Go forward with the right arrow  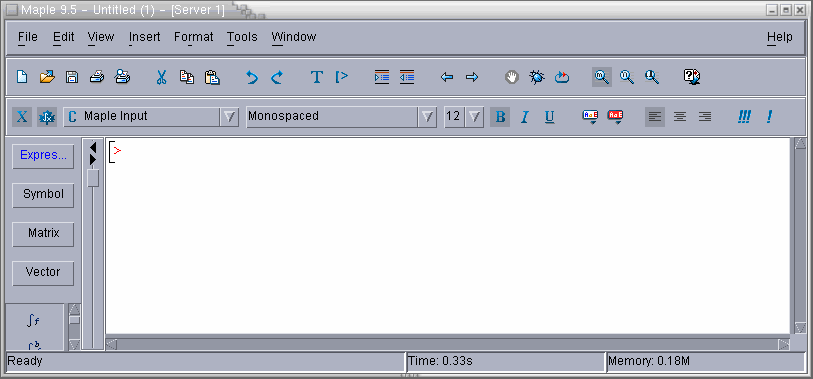click(472, 77)
